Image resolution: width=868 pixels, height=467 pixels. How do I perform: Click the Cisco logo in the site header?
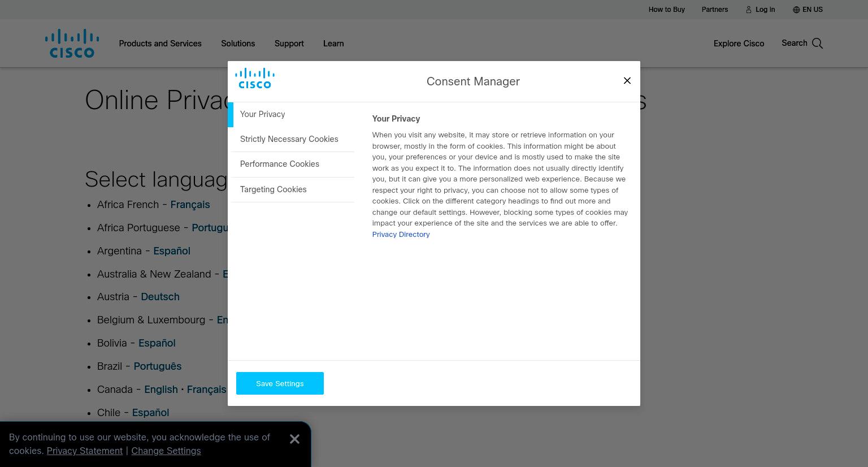click(x=72, y=44)
